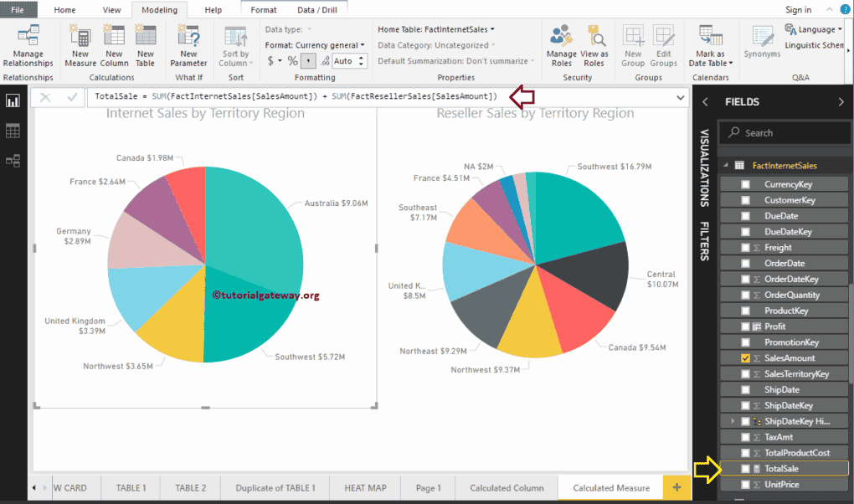
Task: Open the Relationships view
Action: [x=12, y=160]
